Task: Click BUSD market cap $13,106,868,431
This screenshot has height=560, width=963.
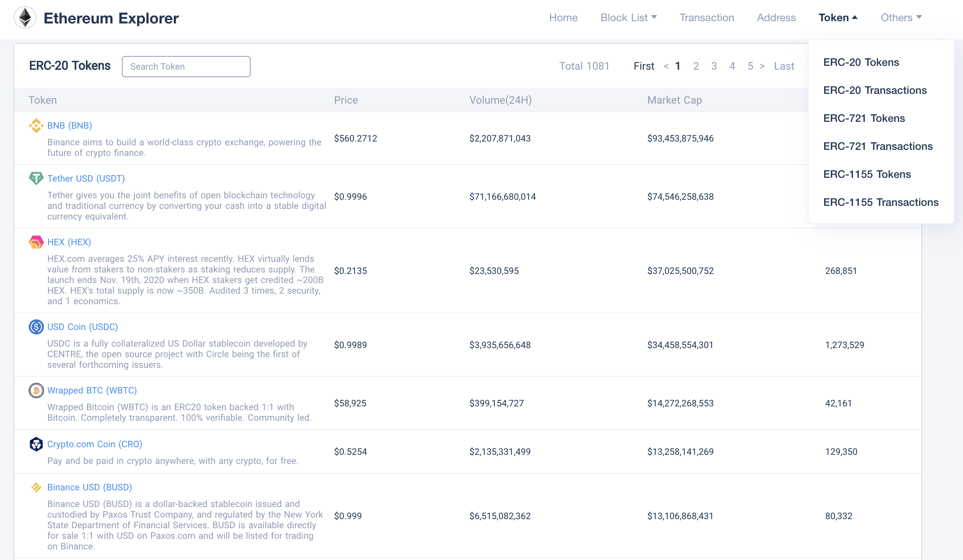Action: [680, 516]
